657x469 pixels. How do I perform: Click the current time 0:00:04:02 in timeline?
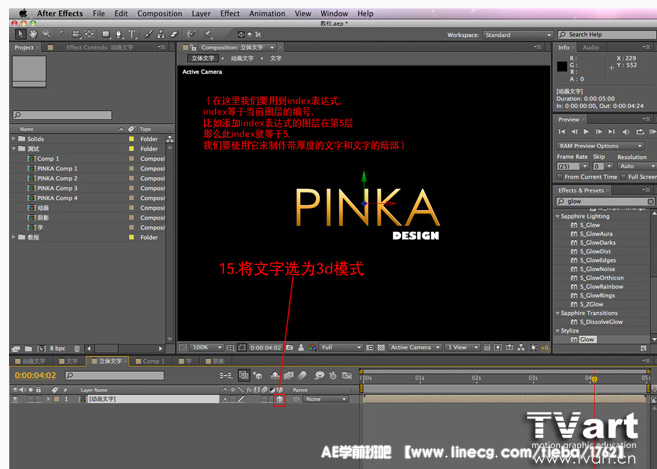pyautogui.click(x=35, y=376)
